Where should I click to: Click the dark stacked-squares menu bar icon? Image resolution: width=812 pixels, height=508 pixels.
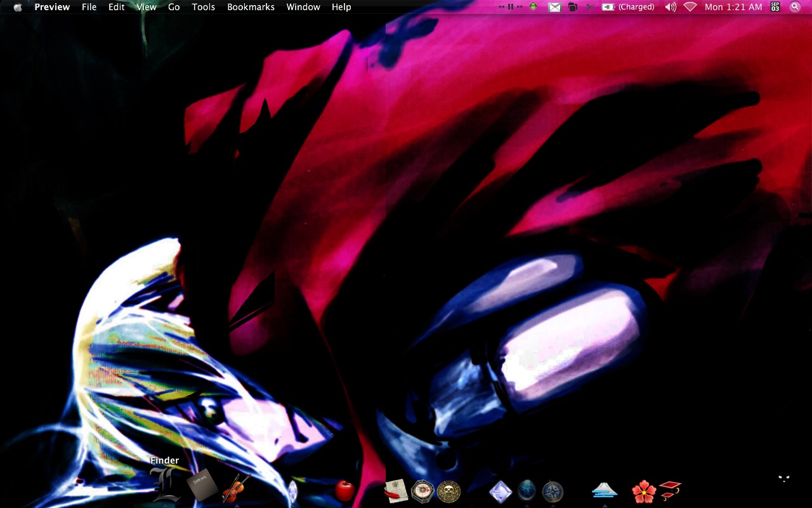pos(573,7)
